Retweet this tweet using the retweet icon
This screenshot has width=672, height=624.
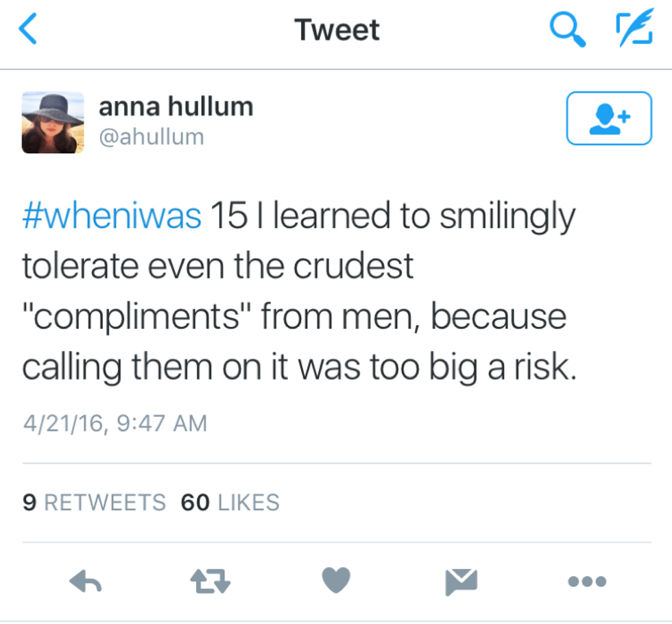tap(211, 581)
